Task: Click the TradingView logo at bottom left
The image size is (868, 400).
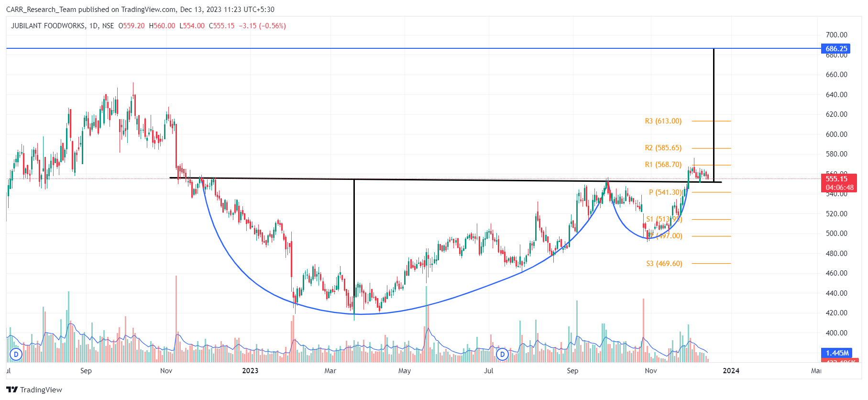Action: click(x=34, y=389)
